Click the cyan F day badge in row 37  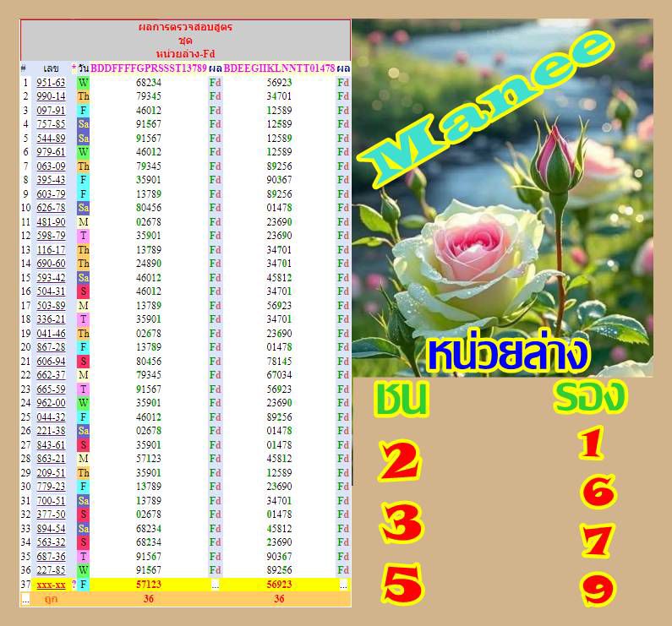(x=83, y=585)
